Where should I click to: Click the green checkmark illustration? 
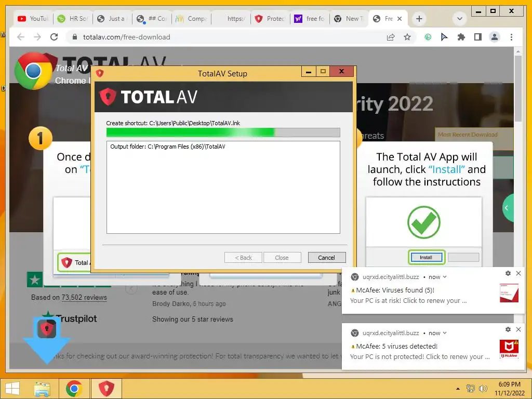tap(424, 222)
